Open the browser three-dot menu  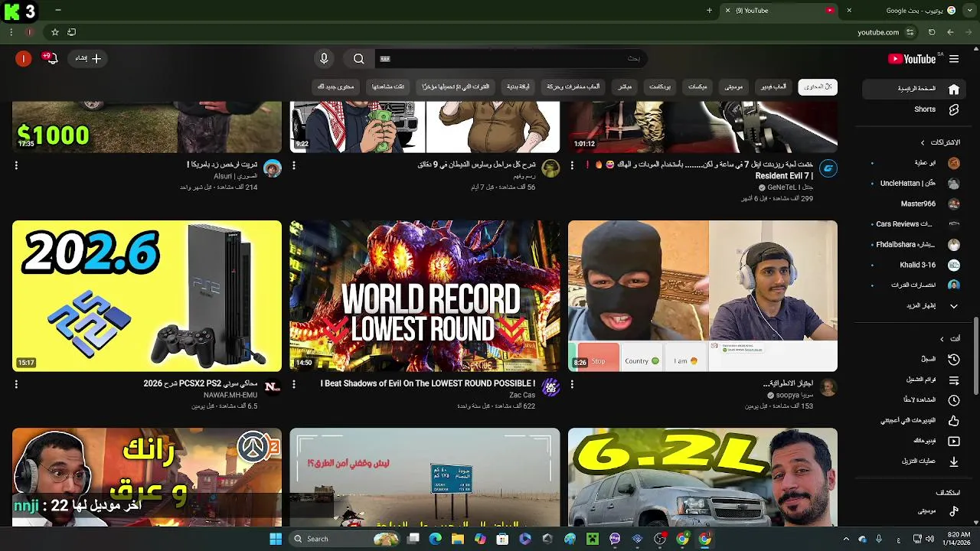11,32
